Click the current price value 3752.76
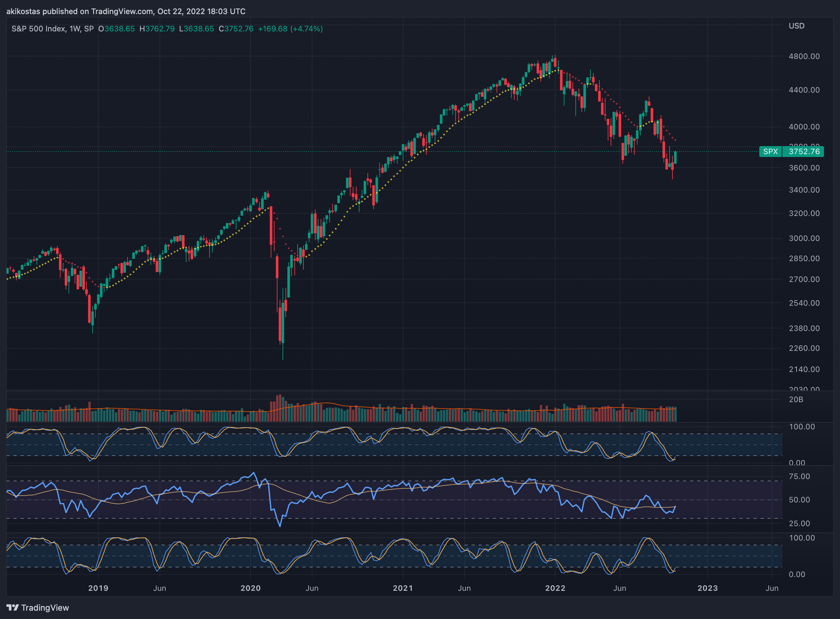This screenshot has width=840, height=619. coord(804,151)
